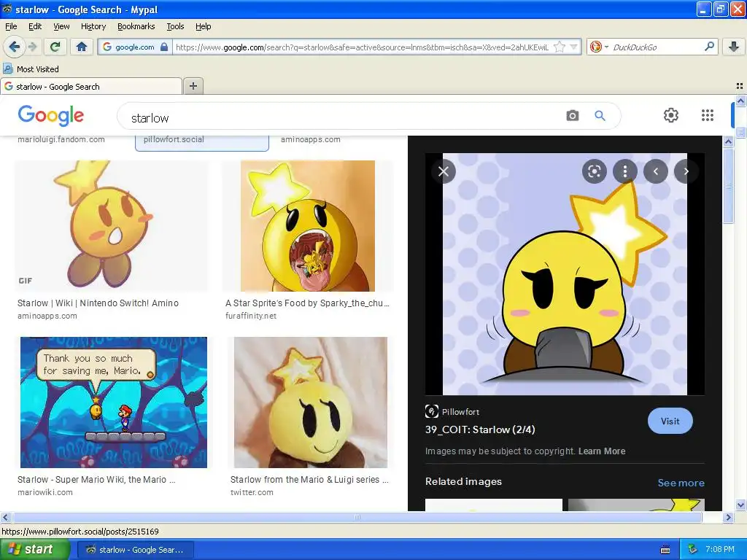Click the browser Forward arrow

pos(32,47)
